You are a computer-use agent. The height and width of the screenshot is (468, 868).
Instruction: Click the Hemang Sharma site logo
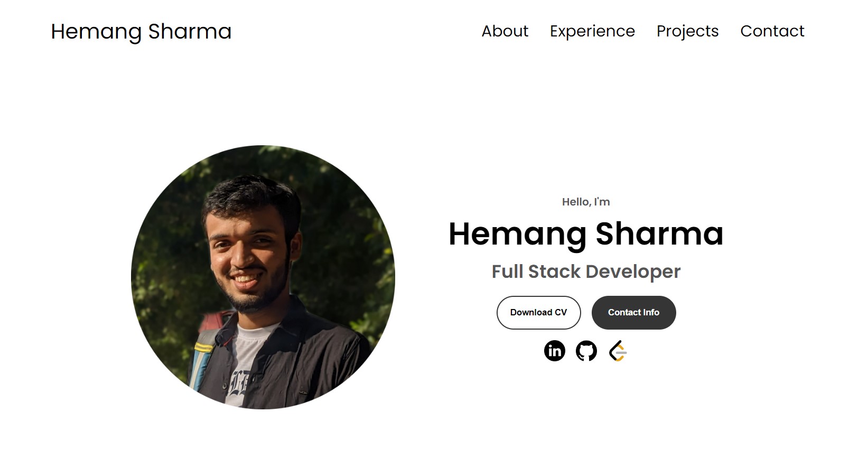click(141, 32)
